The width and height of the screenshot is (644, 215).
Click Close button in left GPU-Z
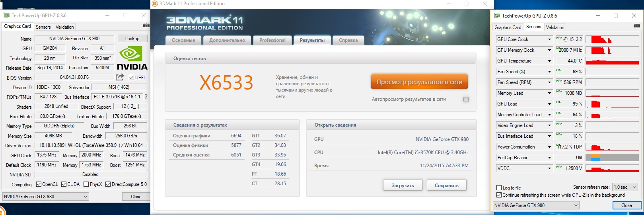(x=136, y=197)
